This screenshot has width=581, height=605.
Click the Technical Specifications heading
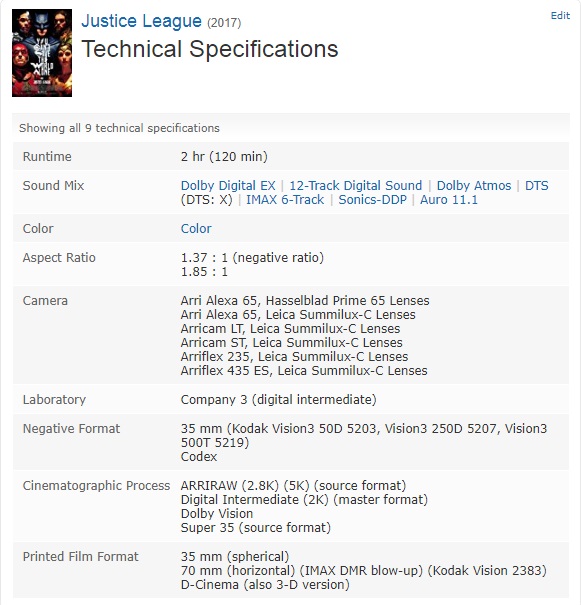point(210,49)
